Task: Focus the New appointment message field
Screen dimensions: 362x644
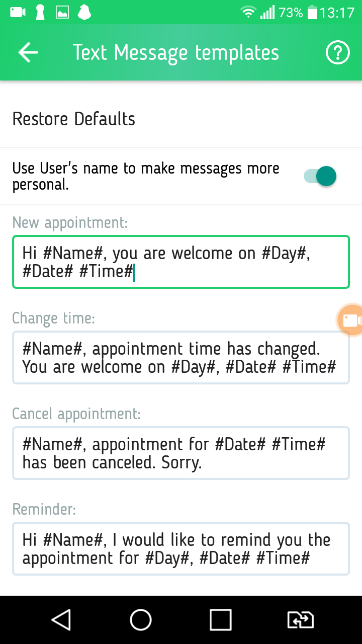Action: click(181, 262)
